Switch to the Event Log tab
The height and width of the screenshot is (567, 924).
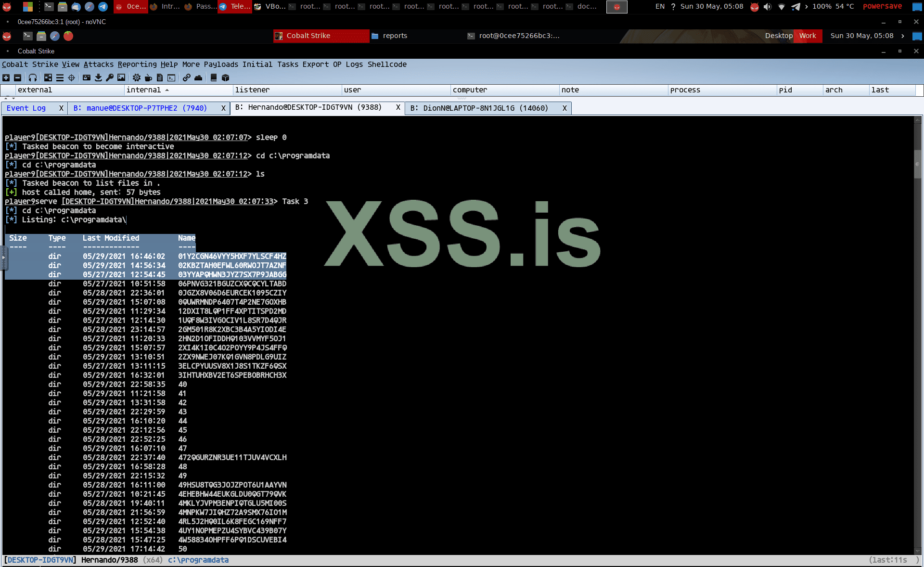coord(26,108)
